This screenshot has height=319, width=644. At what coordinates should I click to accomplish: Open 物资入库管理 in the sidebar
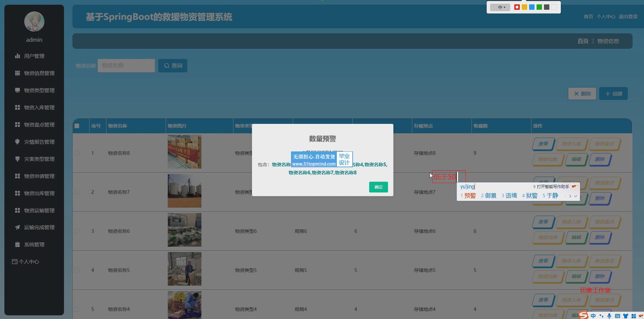(39, 107)
